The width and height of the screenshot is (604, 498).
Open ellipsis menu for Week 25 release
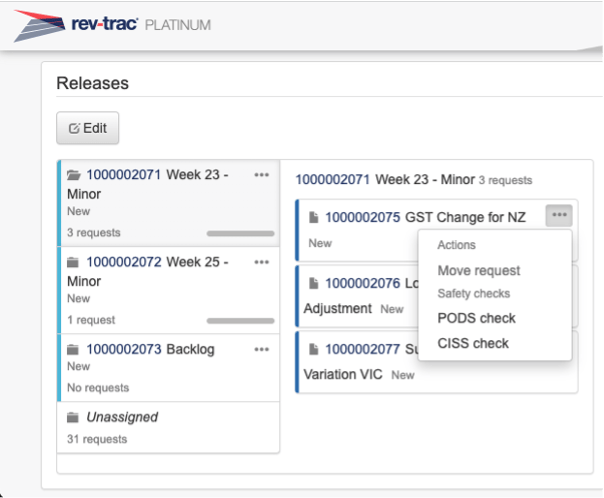coord(262,262)
